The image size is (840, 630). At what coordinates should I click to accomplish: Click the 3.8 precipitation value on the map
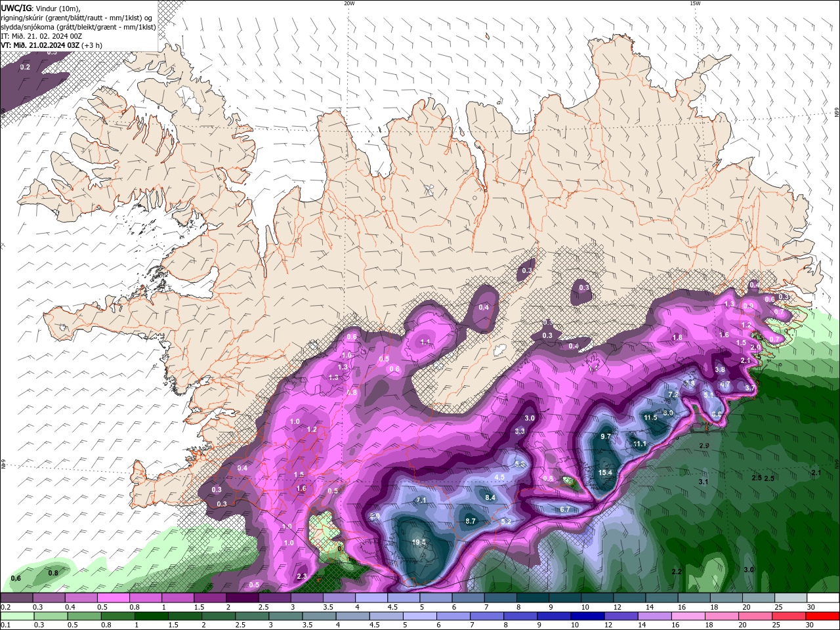tap(720, 369)
